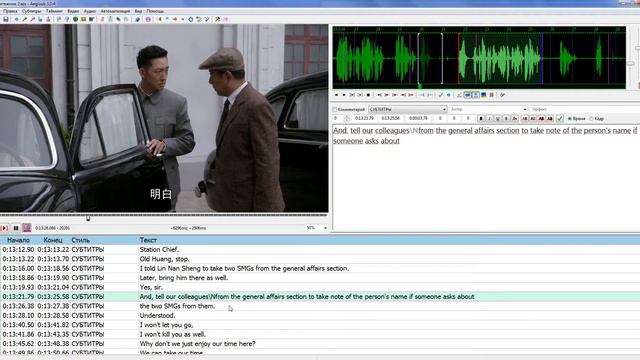Toggle auto go to next line on commit
This screenshot has width=640, height=360.
click(x=468, y=95)
